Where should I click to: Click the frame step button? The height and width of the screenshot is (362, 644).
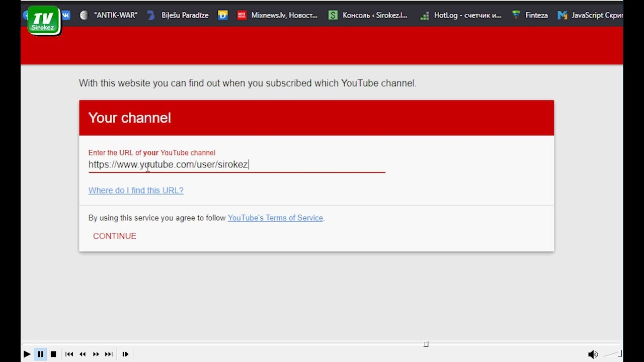point(125,354)
